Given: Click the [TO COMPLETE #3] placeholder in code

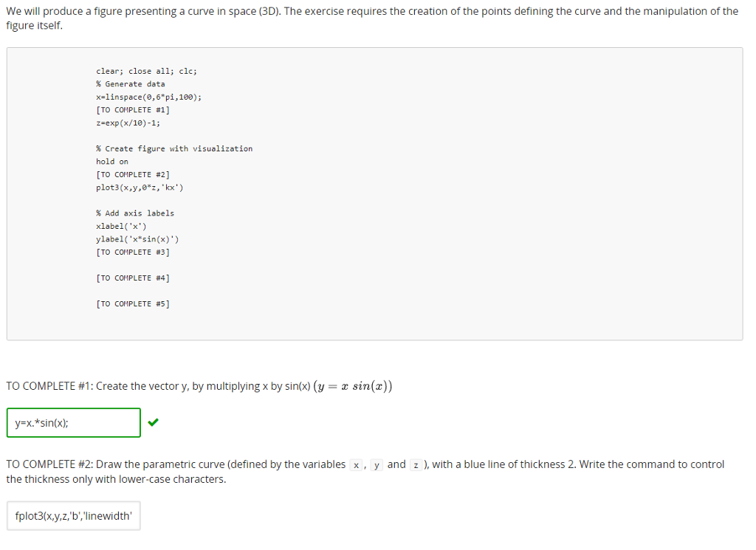Looking at the screenshot, I should (x=133, y=252).
